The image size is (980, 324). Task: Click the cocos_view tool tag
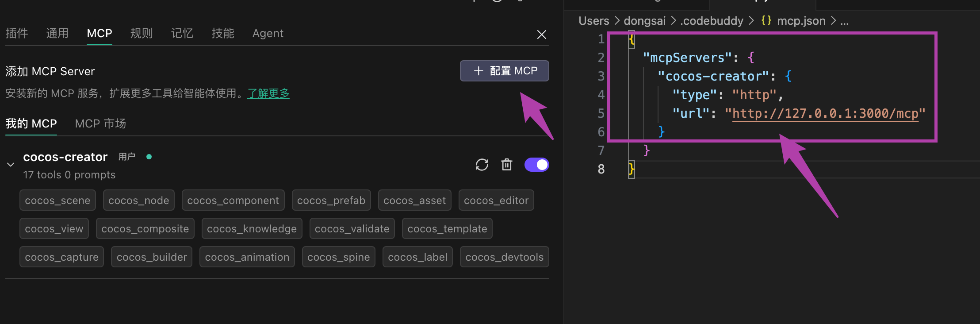pyautogui.click(x=54, y=229)
